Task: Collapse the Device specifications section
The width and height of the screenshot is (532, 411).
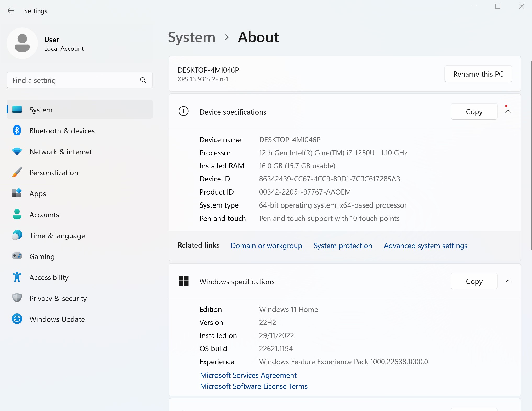Action: (x=508, y=112)
